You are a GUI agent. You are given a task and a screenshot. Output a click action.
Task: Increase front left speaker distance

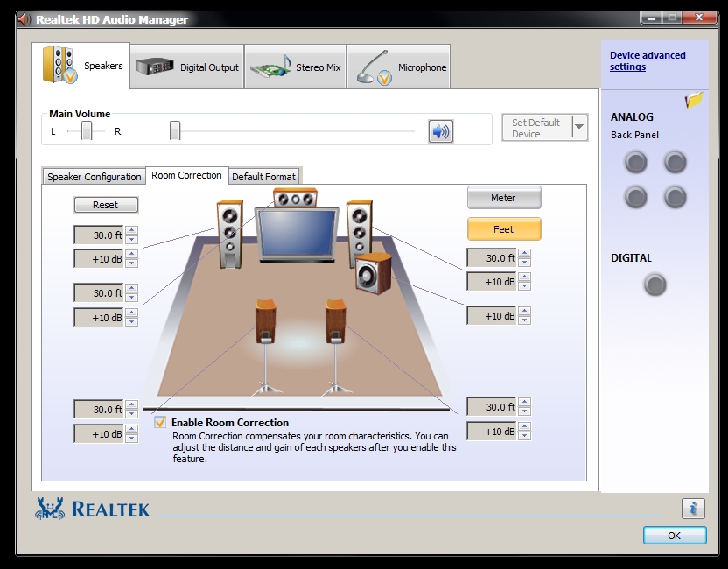pyautogui.click(x=132, y=230)
